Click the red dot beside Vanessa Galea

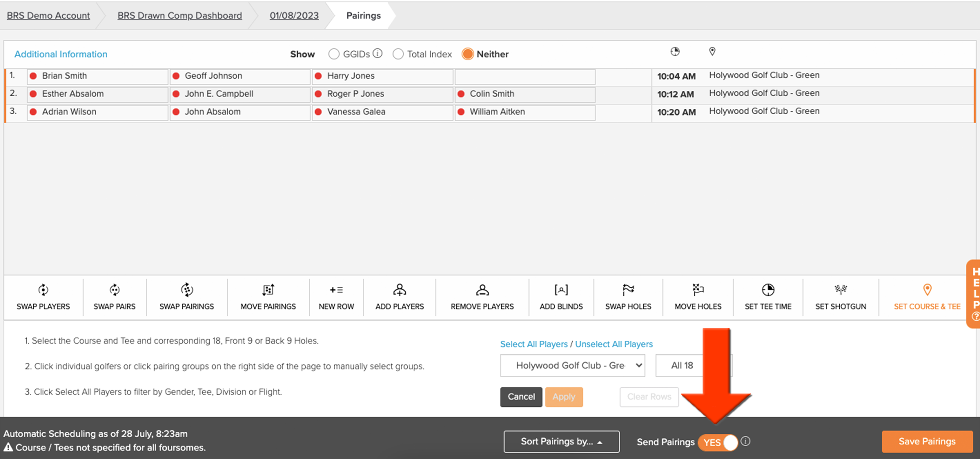tap(318, 112)
